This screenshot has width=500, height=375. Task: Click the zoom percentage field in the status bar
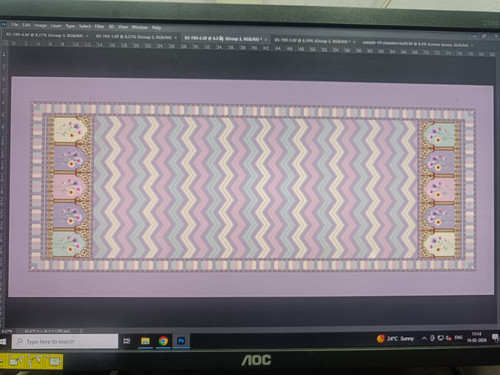[x=6, y=331]
